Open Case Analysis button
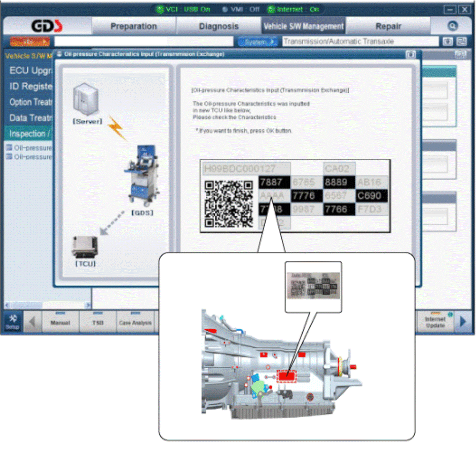 (135, 322)
